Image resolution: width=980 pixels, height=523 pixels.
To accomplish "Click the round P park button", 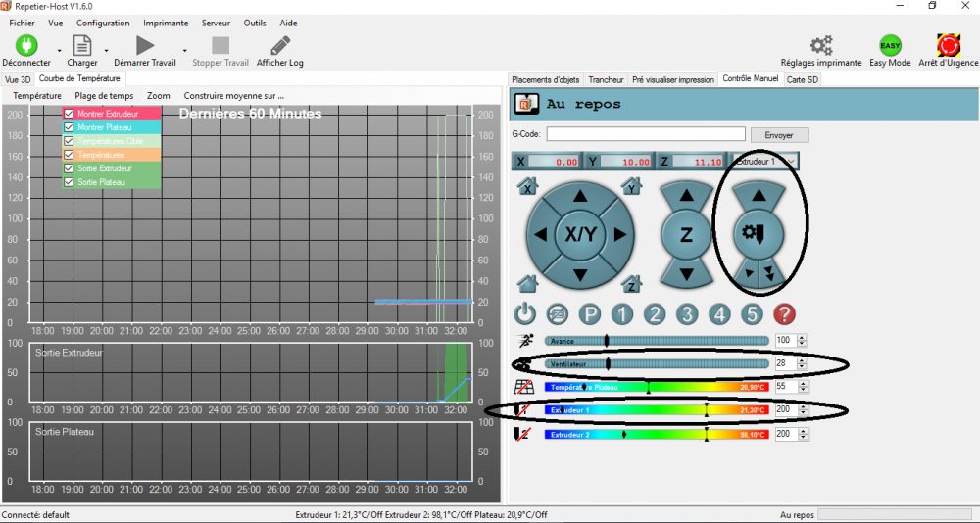I will point(589,313).
